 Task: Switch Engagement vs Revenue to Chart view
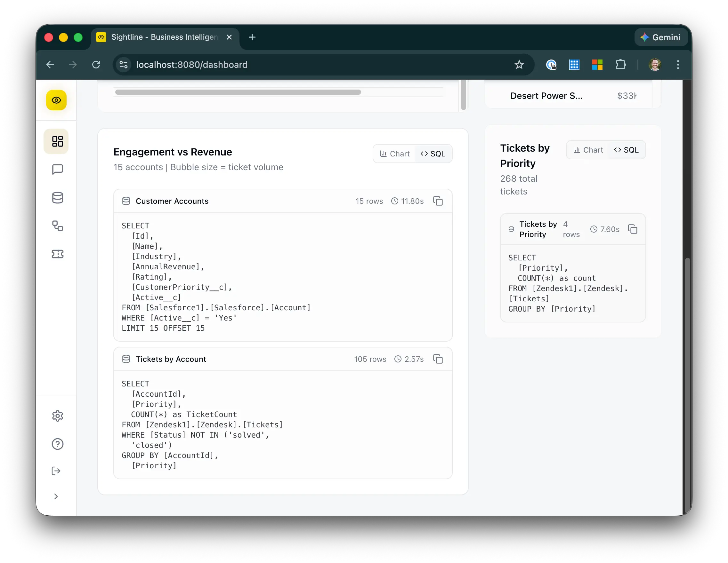[x=395, y=154]
